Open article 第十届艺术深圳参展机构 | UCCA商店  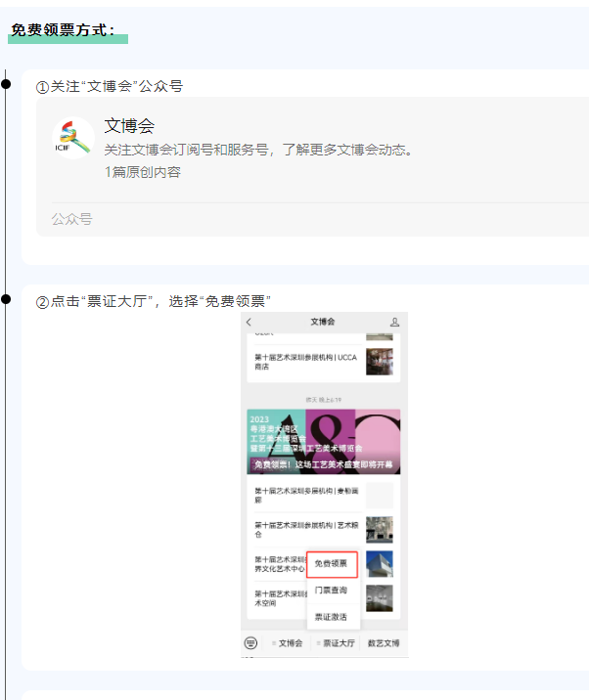(x=306, y=362)
